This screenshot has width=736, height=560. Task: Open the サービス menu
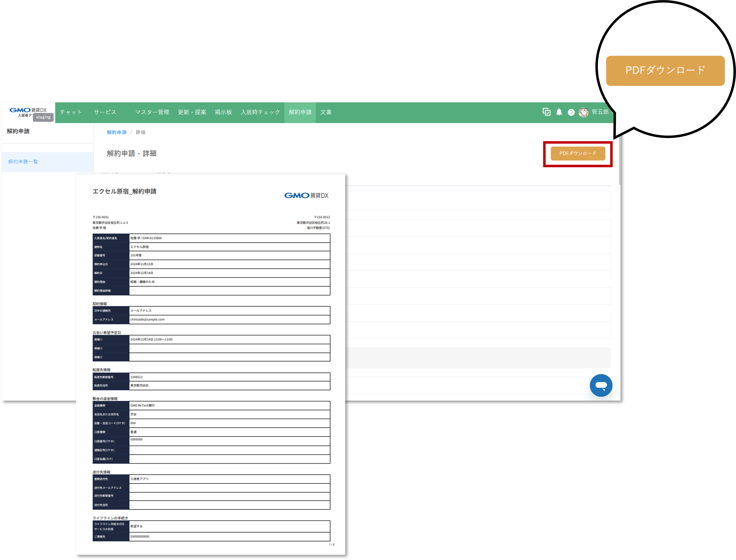pos(105,112)
